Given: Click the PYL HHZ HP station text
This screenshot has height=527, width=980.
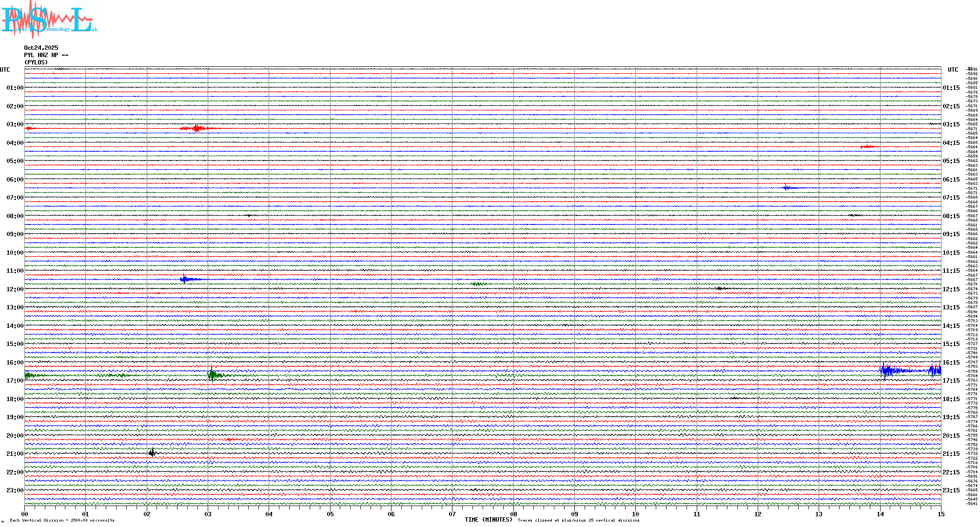Looking at the screenshot, I should point(46,55).
